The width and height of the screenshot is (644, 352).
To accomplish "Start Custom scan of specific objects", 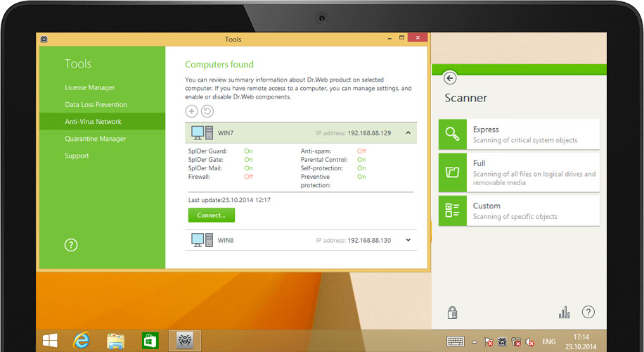I will pos(519,210).
